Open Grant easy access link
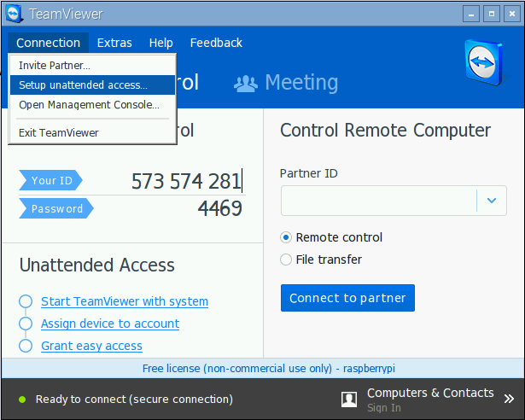Screen dimensions: 525x420 [91, 346]
